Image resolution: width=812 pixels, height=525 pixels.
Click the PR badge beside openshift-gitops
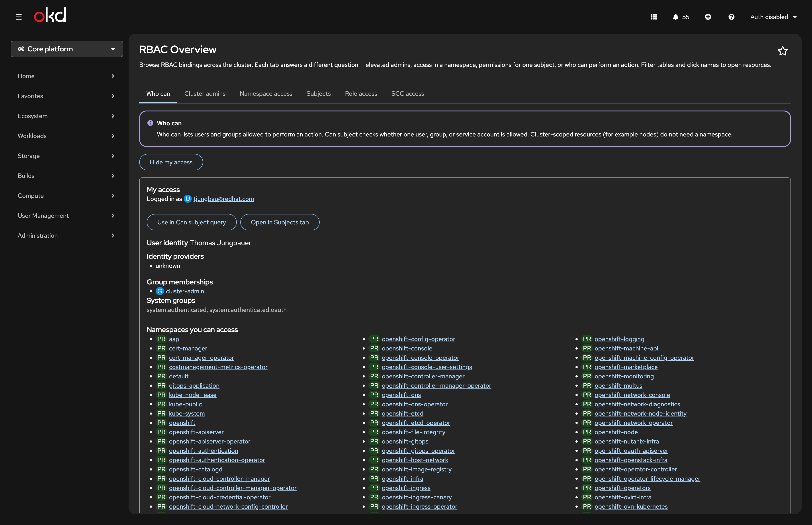[374, 441]
